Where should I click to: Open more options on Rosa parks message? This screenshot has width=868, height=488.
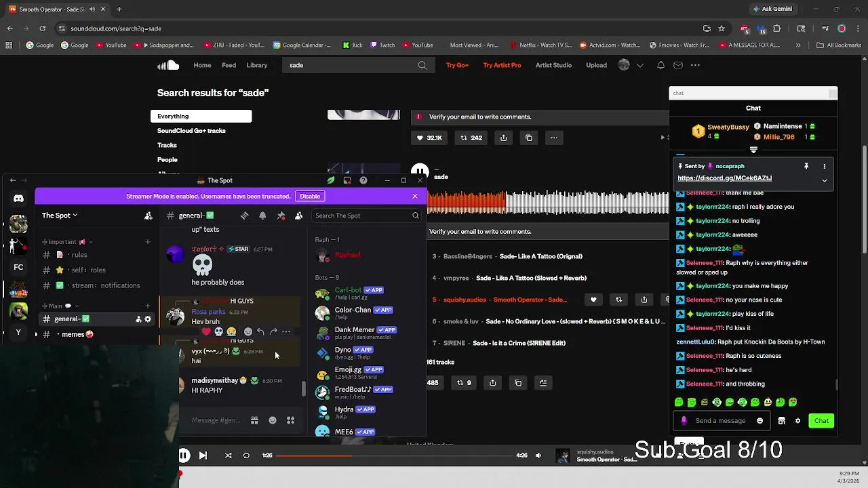pos(286,331)
